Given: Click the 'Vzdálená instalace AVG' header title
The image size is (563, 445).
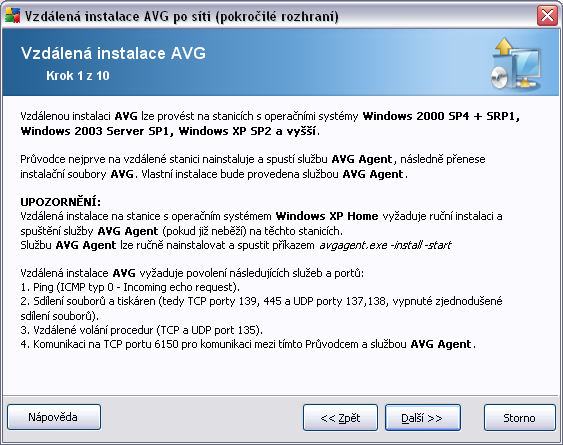Looking at the screenshot, I should 113,53.
